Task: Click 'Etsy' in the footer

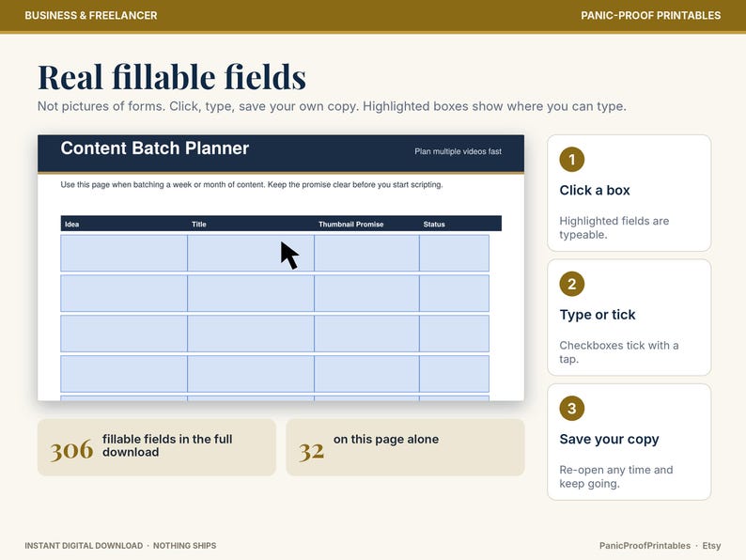Action: click(x=711, y=546)
